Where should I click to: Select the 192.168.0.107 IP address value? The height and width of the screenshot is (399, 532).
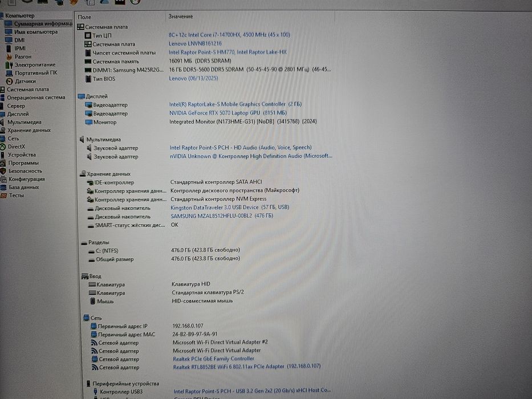click(188, 325)
